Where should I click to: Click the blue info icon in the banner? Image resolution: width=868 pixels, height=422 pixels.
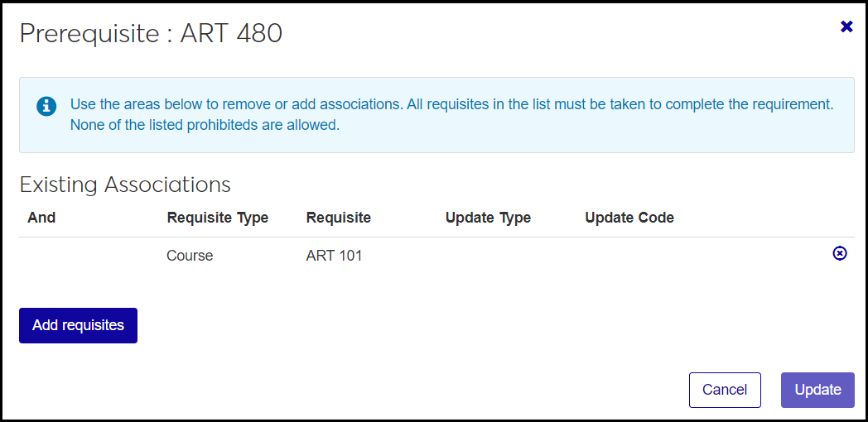[x=46, y=106]
